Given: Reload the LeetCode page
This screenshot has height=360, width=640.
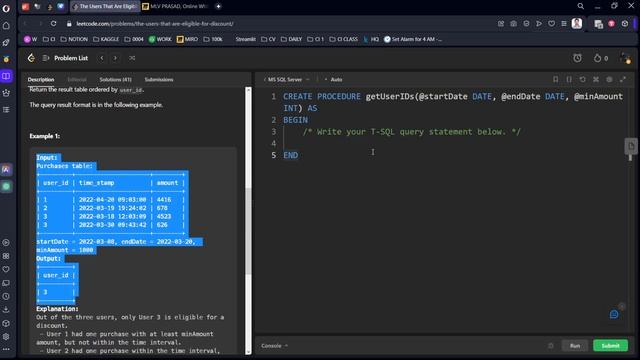Looking at the screenshot, I should coord(53,24).
